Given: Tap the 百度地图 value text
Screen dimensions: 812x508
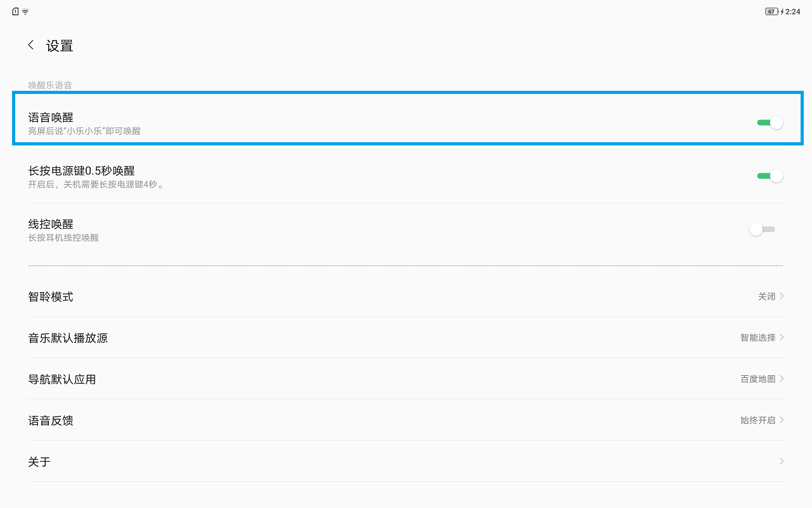Looking at the screenshot, I should point(758,379).
